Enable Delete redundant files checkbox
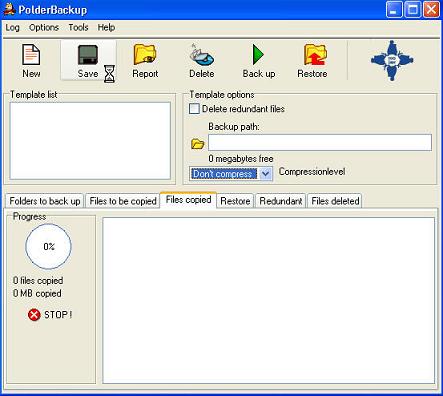The image size is (443, 396). [x=194, y=109]
